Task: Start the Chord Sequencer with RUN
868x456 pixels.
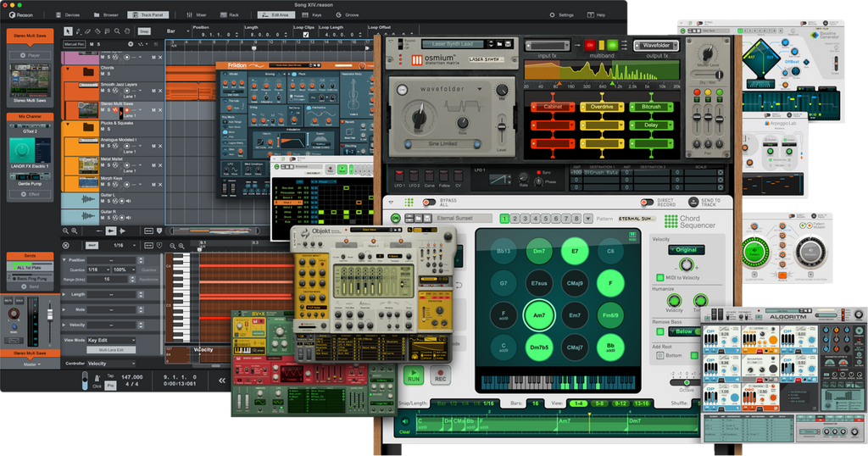Action: [x=414, y=375]
